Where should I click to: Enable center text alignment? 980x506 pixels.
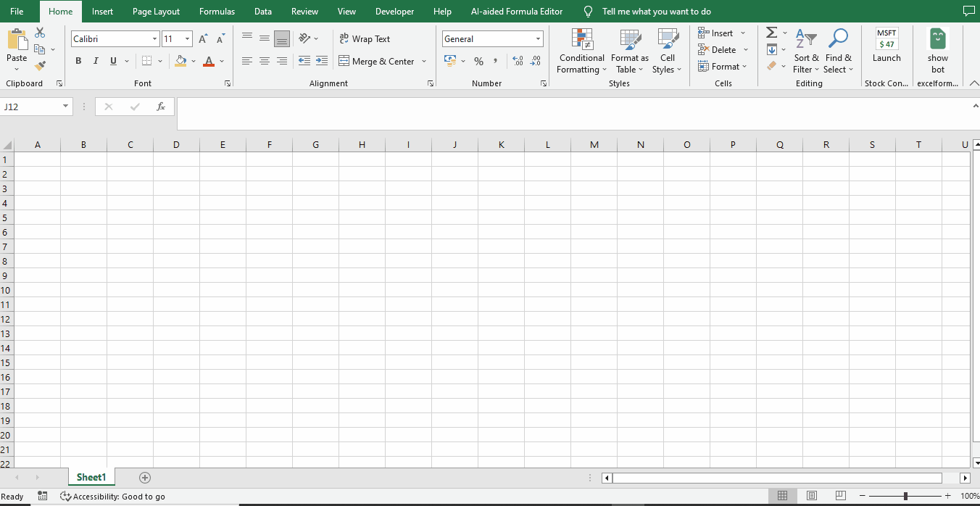coord(264,61)
